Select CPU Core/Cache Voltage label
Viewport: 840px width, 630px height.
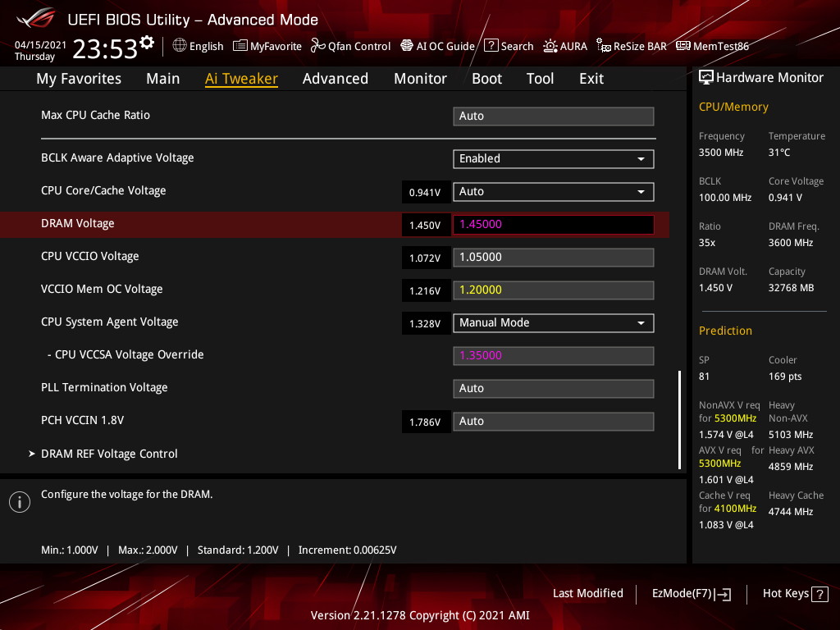tap(103, 190)
